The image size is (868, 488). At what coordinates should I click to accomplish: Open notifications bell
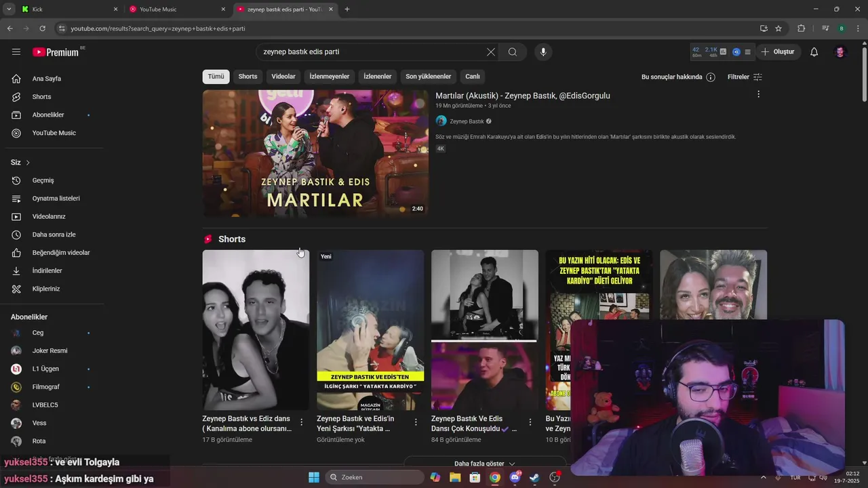pos(814,52)
